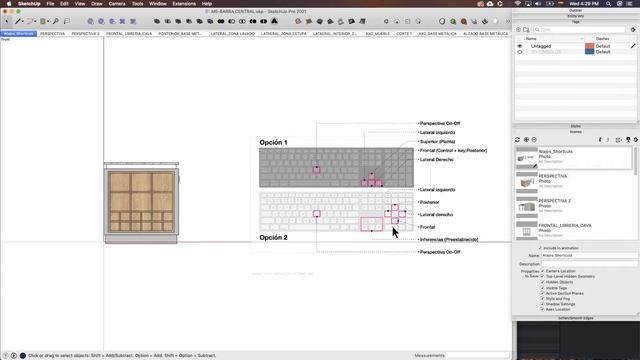Click Move Scene Up arrow icon
Image resolution: width=640 pixels, height=360 pixels.
pyautogui.click(x=600, y=140)
